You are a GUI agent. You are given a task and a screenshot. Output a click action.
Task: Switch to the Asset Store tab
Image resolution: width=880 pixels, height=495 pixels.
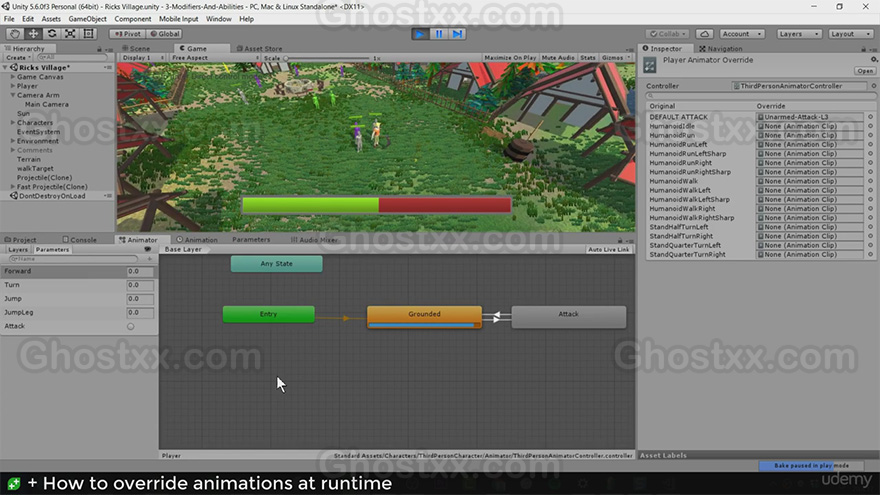[x=259, y=49]
